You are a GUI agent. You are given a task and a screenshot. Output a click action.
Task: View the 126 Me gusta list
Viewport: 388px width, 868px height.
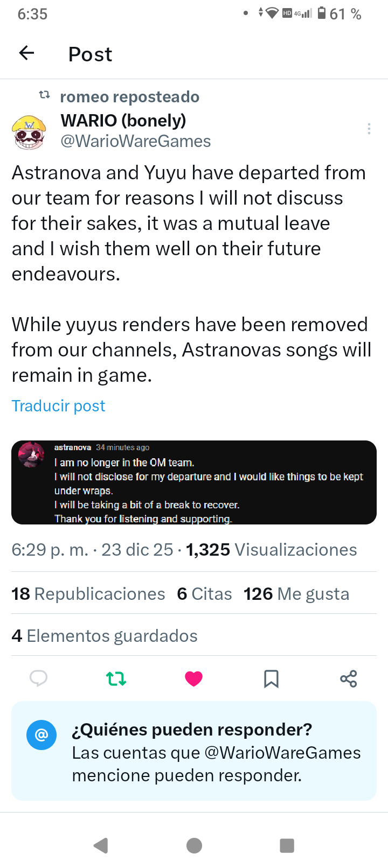pyautogui.click(x=296, y=593)
